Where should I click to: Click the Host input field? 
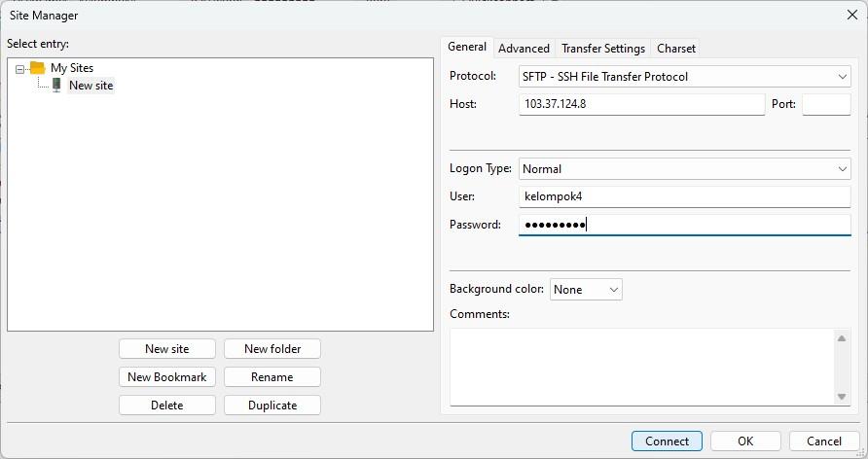(641, 104)
